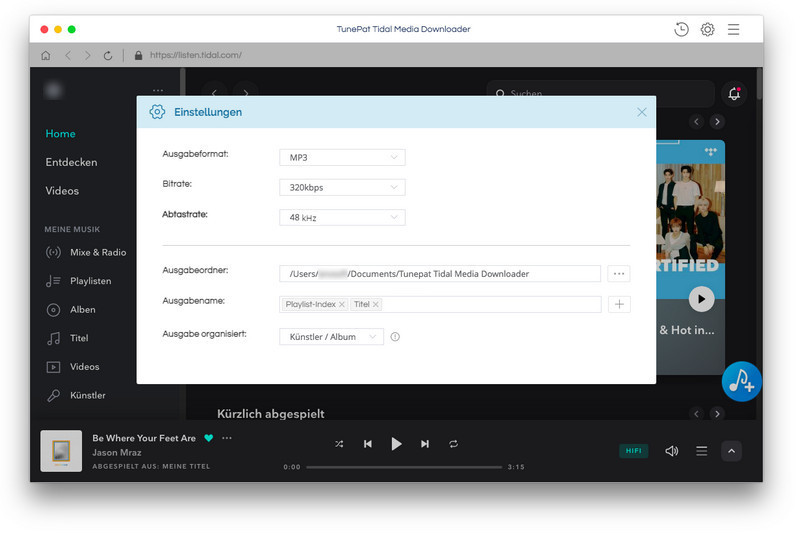The image size is (800, 535).
Task: Open Videos under Meine Musik
Action: tap(72, 367)
